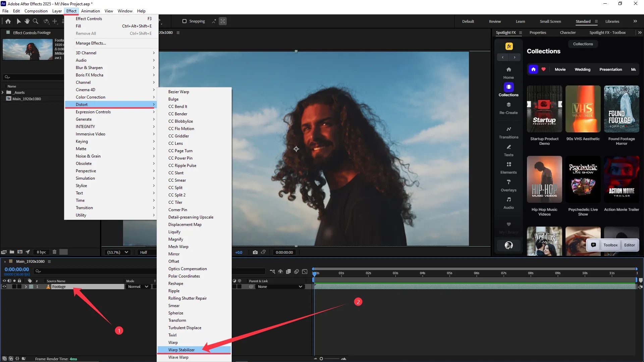Image resolution: width=644 pixels, height=362 pixels.
Task: Open the Half resolution dropdown
Action: pos(147,252)
